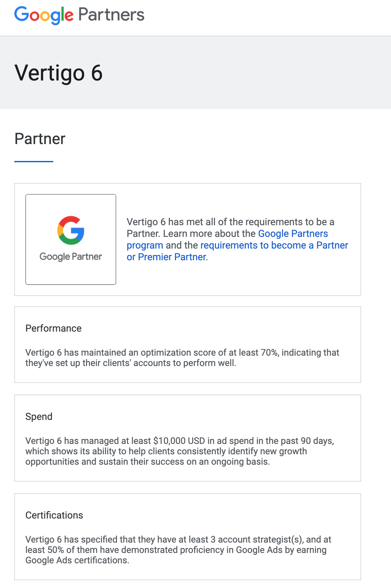The image size is (391, 588).
Task: Click the blue underline below Partner heading
Action: [34, 161]
